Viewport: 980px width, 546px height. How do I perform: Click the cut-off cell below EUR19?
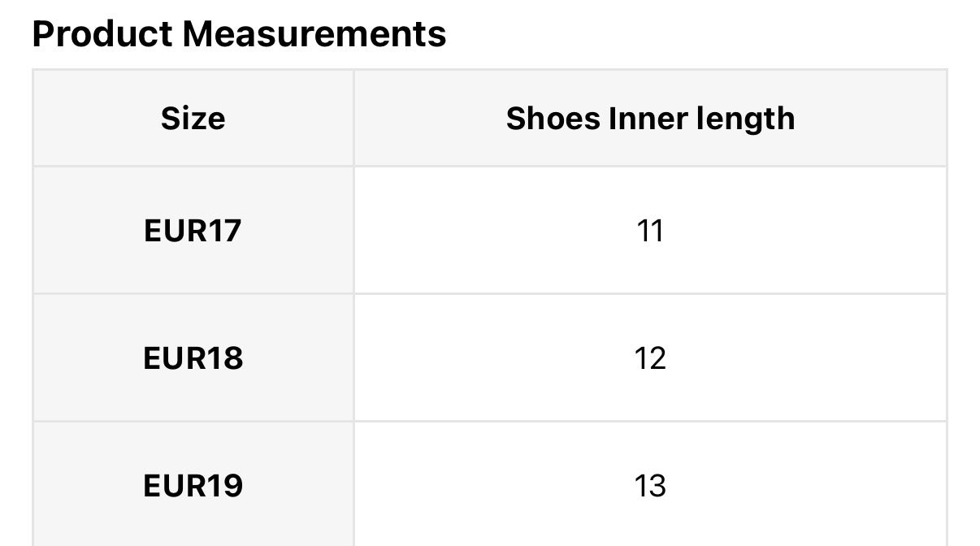click(193, 541)
